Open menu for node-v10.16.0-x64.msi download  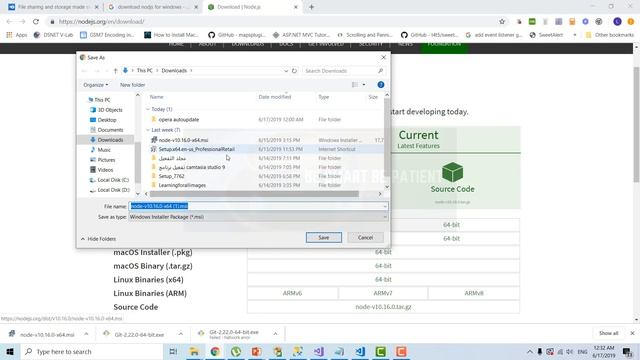pyautogui.click(x=86, y=334)
